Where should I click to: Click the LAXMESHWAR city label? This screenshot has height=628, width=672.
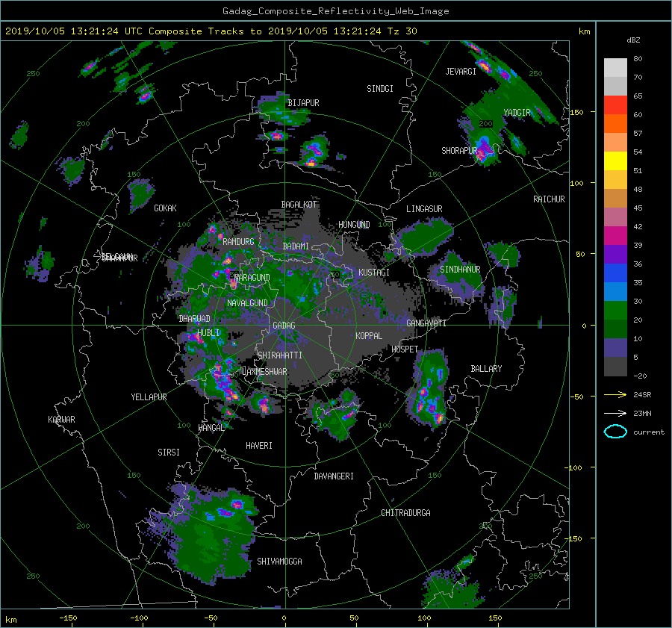[264, 372]
